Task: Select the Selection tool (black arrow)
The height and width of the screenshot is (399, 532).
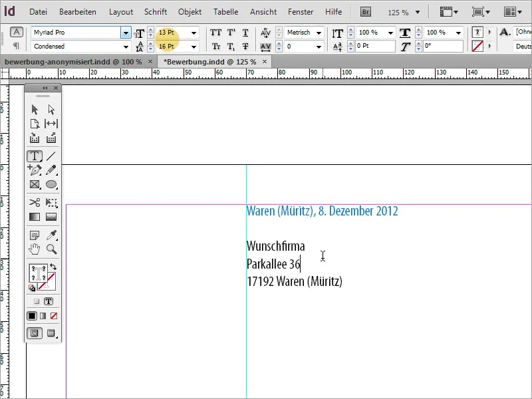Action: click(x=35, y=110)
